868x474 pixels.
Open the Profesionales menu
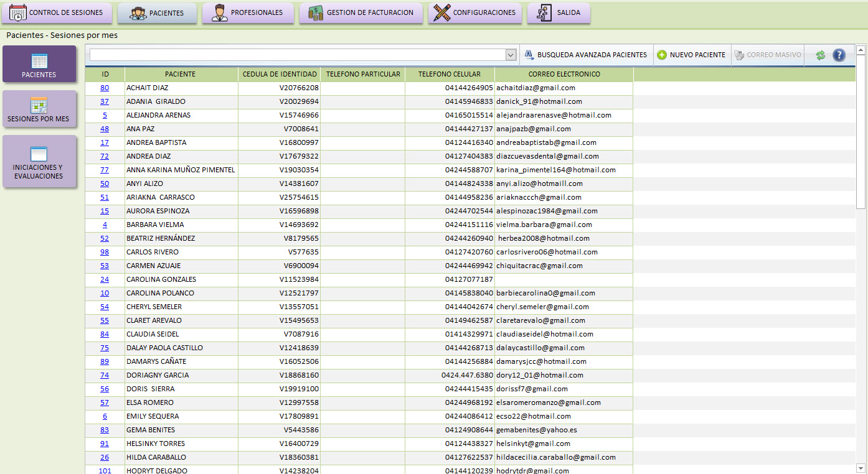(248, 13)
